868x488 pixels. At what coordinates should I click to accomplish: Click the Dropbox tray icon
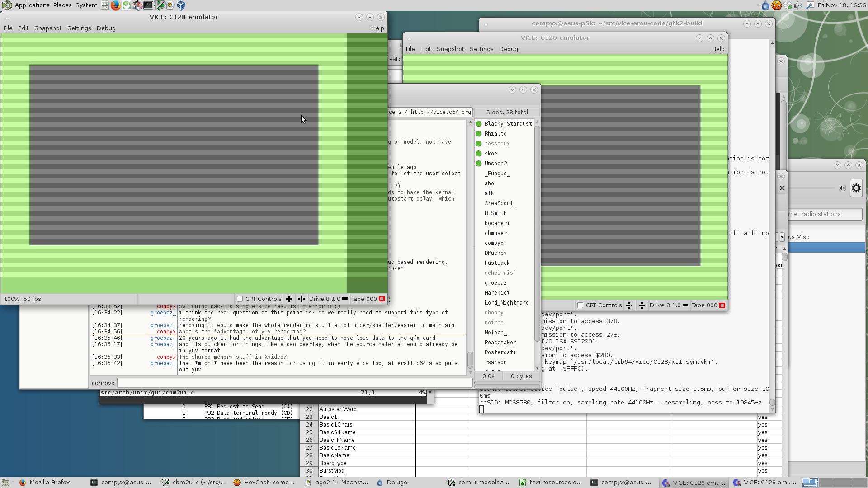coord(788,5)
